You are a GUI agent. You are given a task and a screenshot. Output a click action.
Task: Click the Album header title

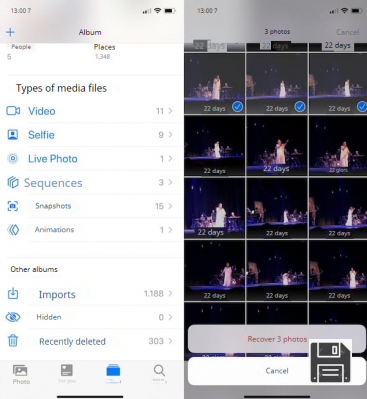click(x=90, y=32)
